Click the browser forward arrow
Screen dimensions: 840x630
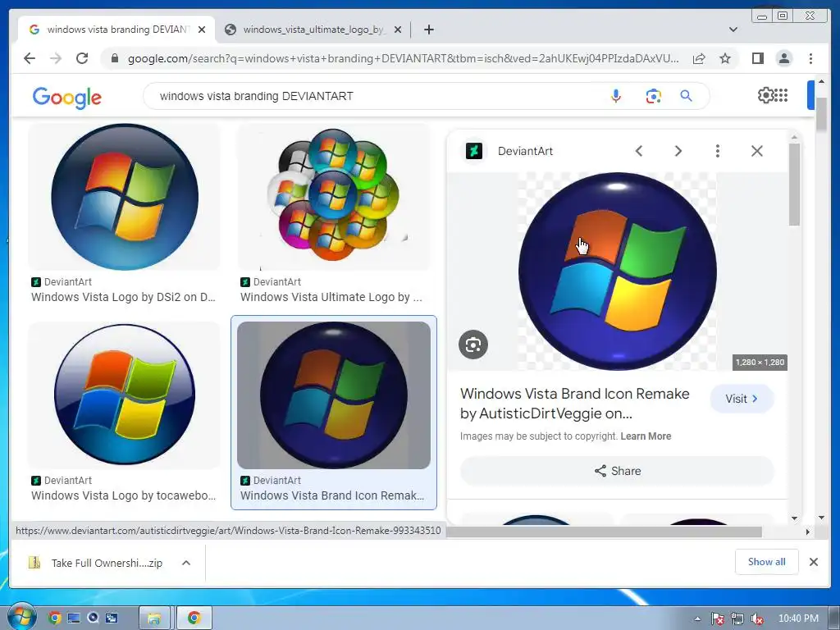coord(56,58)
